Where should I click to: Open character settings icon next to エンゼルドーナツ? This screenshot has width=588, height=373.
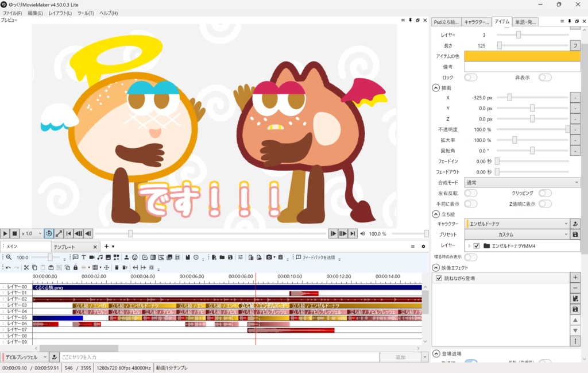click(x=575, y=224)
